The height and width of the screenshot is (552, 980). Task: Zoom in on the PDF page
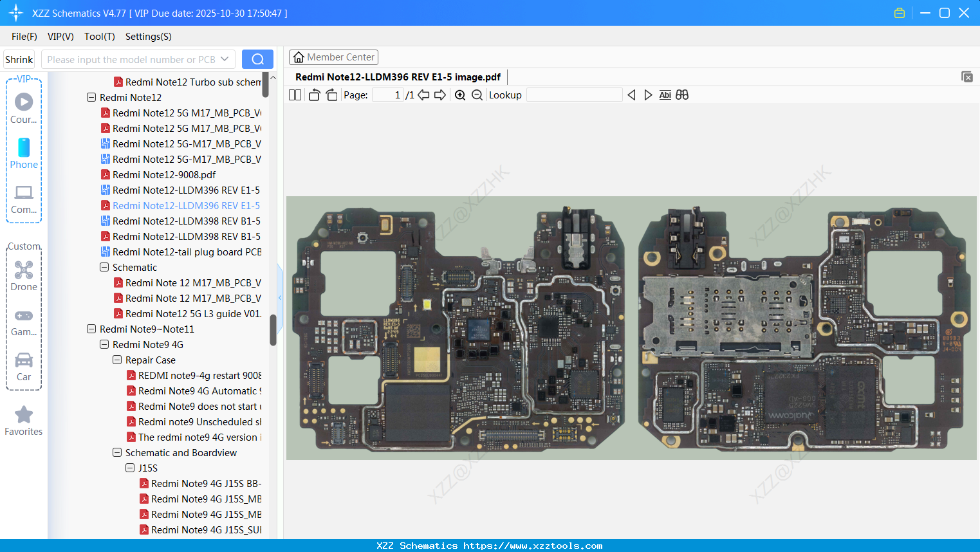coord(460,95)
